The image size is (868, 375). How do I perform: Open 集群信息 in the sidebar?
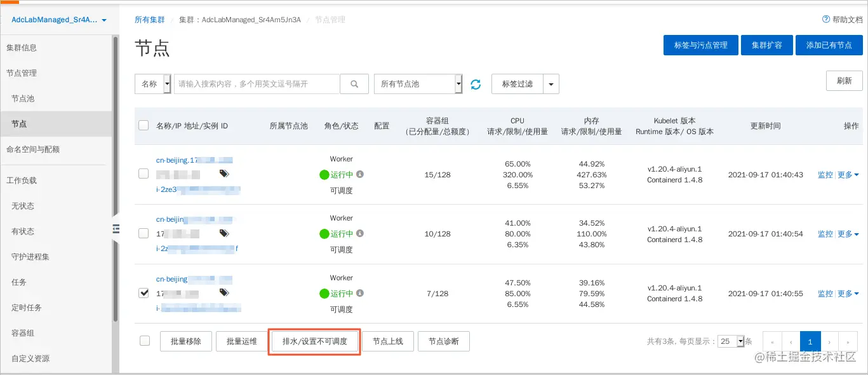pyautogui.click(x=22, y=48)
